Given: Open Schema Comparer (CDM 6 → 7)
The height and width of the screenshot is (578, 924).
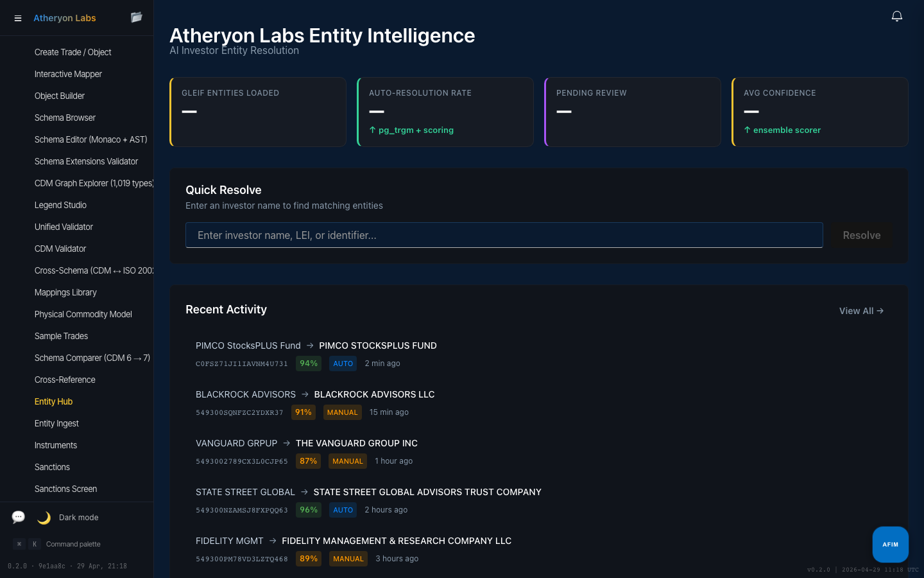Looking at the screenshot, I should (92, 358).
